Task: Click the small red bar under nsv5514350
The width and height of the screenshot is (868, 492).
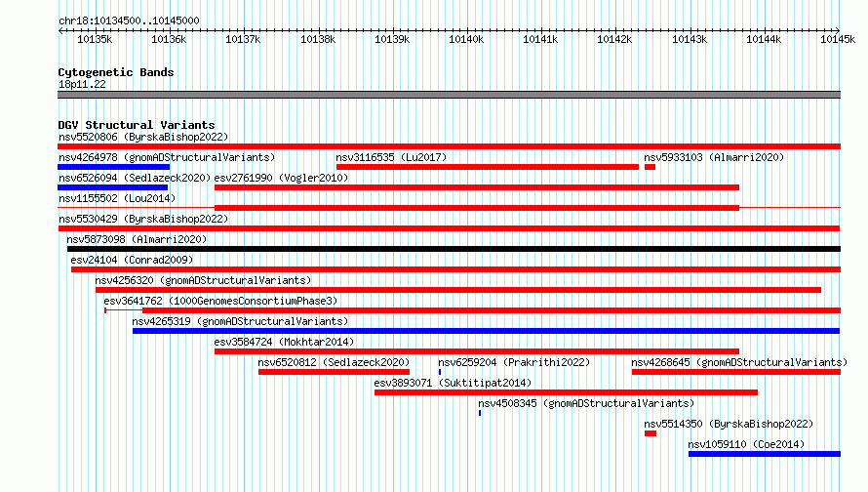Action: click(651, 433)
